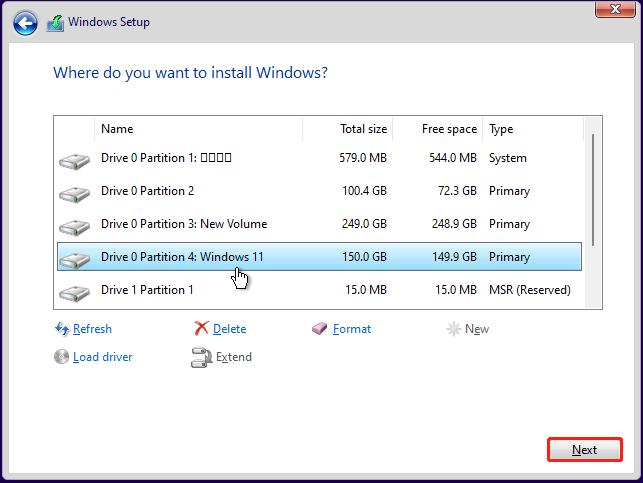Close the Windows Setup window

pos(615,9)
